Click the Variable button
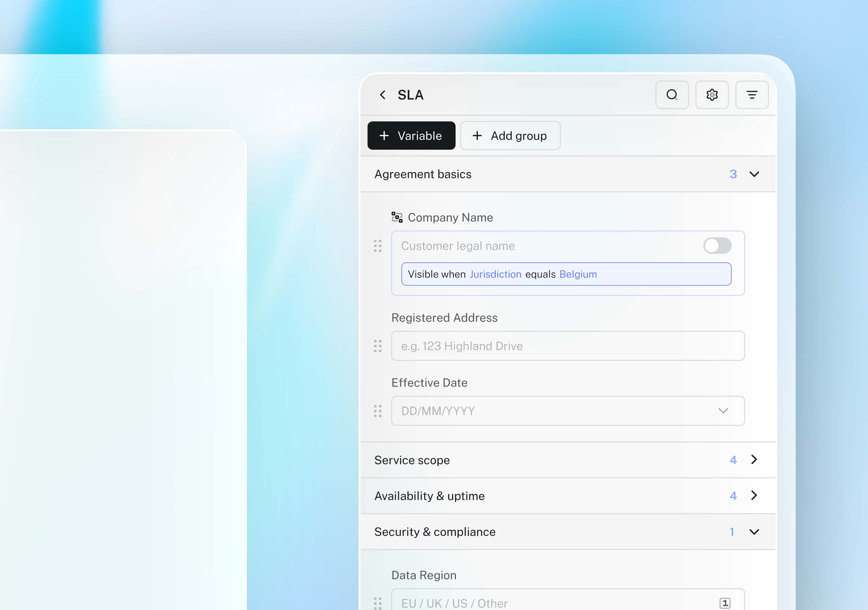868x610 pixels. coord(411,136)
